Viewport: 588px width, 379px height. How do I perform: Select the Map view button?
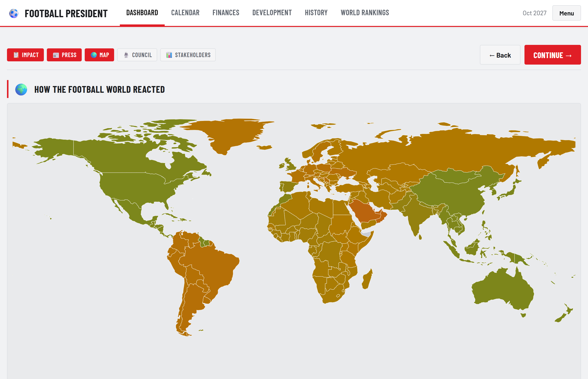pos(99,55)
